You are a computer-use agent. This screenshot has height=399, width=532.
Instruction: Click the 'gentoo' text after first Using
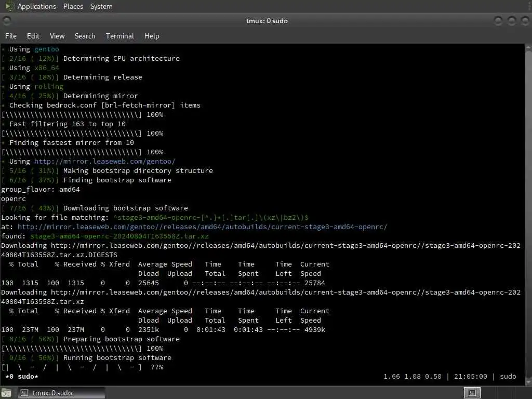pyautogui.click(x=46, y=49)
